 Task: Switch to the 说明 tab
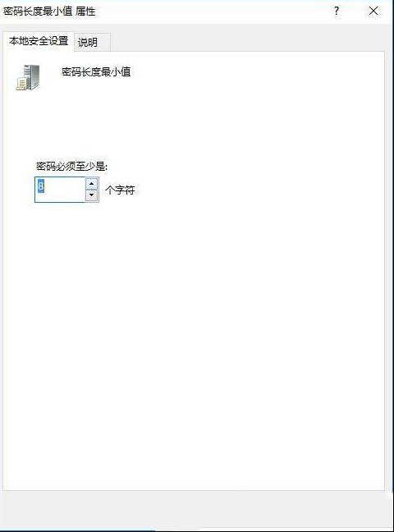coord(88,43)
